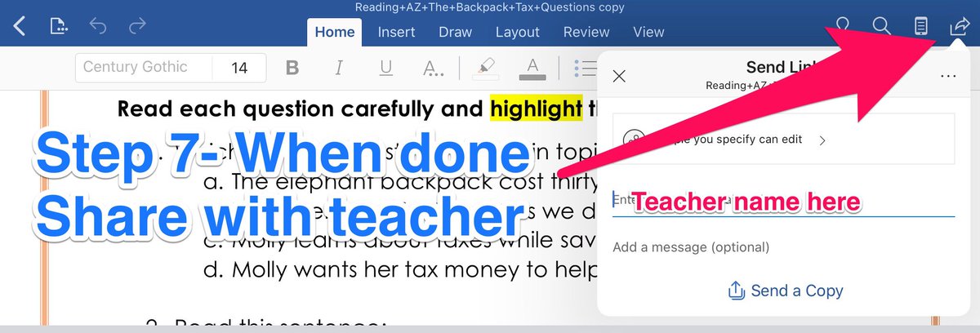The width and height of the screenshot is (980, 333).
Task: Switch to the Home tab
Action: tap(335, 33)
